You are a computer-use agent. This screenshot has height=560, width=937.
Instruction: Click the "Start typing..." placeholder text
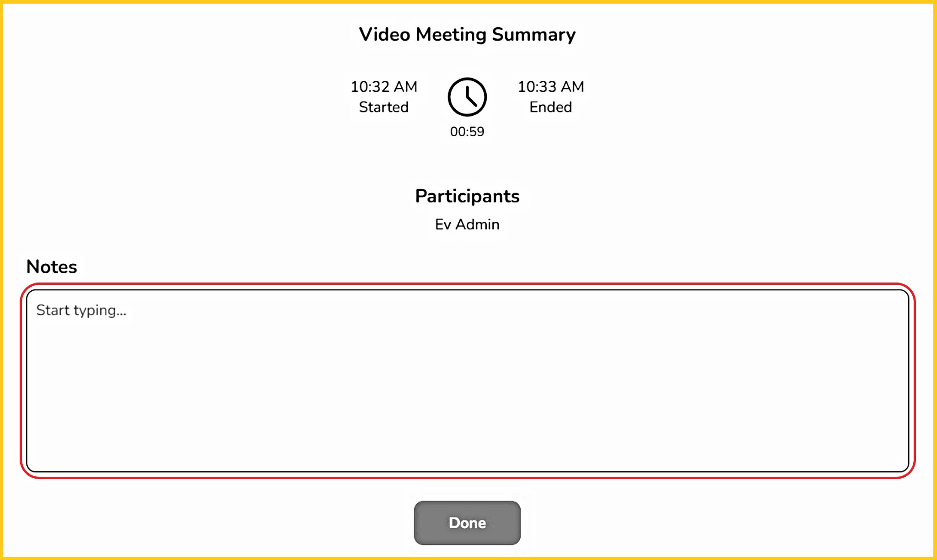81,310
